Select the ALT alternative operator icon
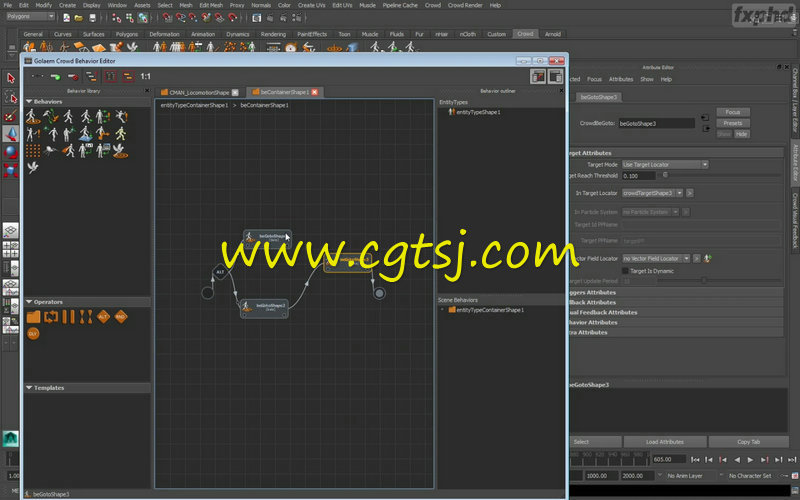Screen dimensions: 800x500 [x=103, y=317]
